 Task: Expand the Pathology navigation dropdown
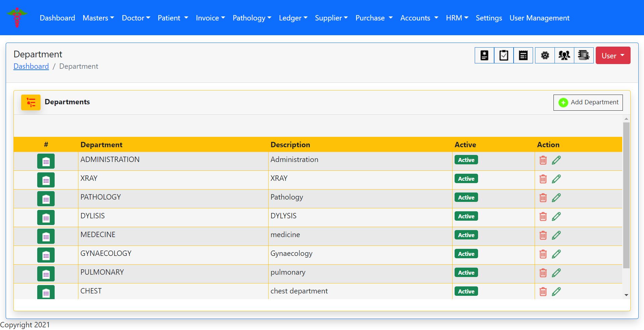(252, 18)
